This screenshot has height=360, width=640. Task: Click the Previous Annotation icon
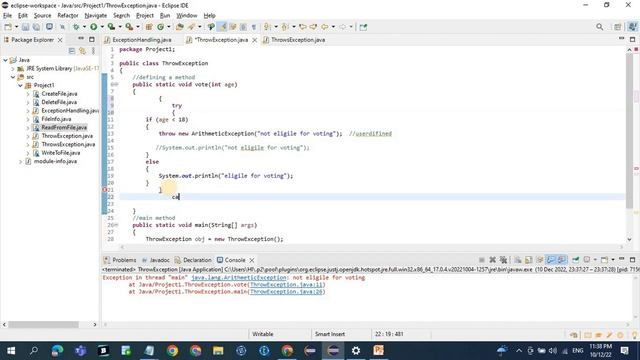click(x=285, y=27)
